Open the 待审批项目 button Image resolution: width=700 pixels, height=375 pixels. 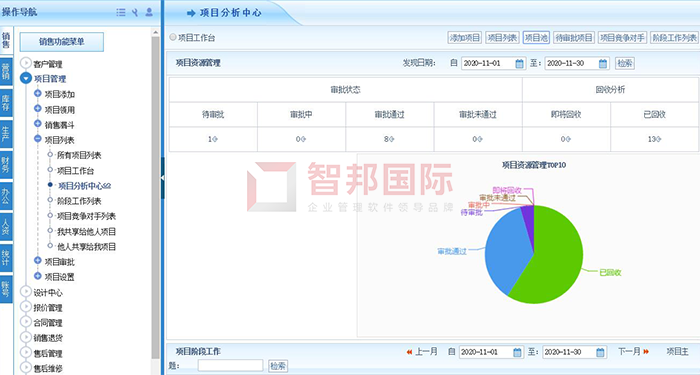click(574, 38)
